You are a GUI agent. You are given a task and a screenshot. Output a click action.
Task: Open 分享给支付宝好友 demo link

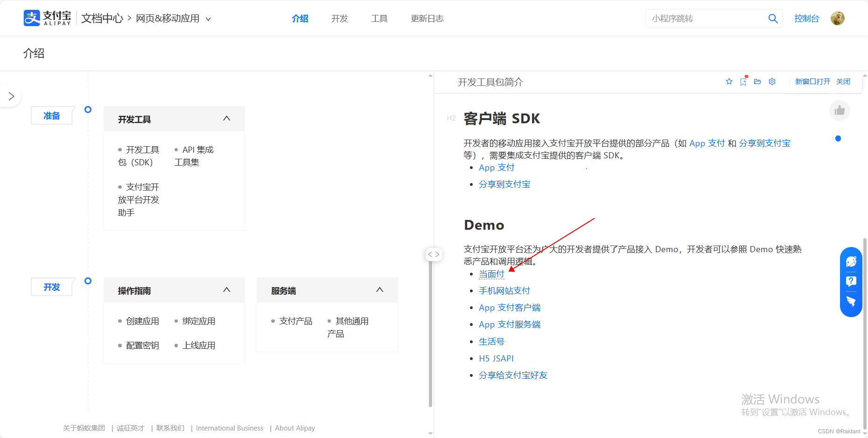tap(513, 375)
